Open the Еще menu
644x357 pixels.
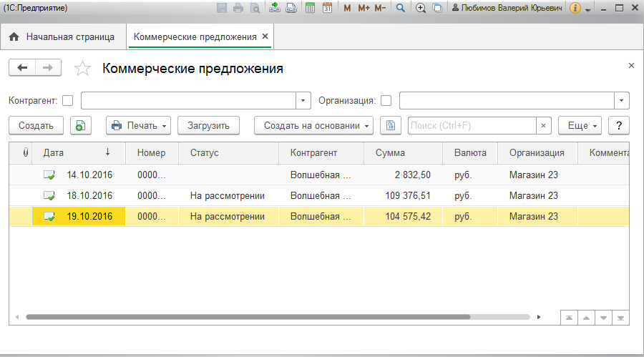point(580,125)
